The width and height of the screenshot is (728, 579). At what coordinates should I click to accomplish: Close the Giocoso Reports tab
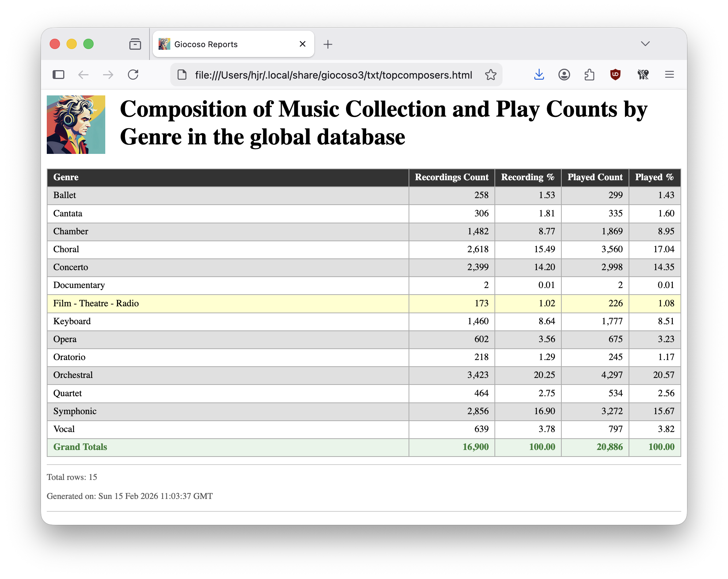click(303, 44)
